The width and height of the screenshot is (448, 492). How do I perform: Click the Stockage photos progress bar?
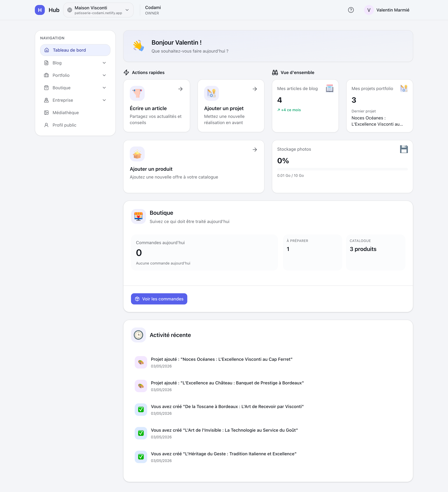point(342,169)
